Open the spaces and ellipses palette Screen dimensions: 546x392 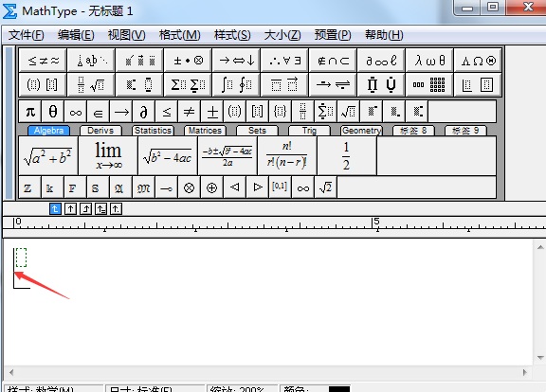(91, 61)
